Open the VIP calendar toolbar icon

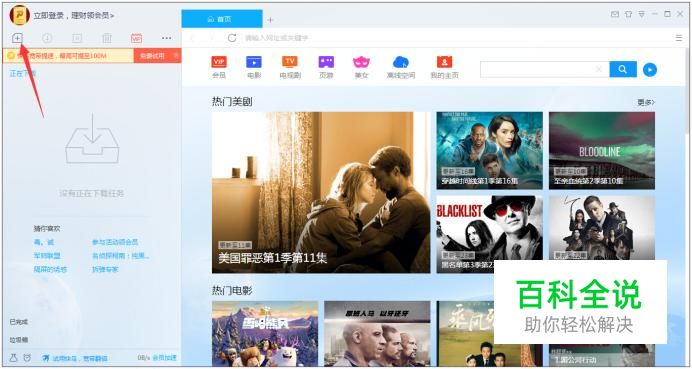point(136,38)
